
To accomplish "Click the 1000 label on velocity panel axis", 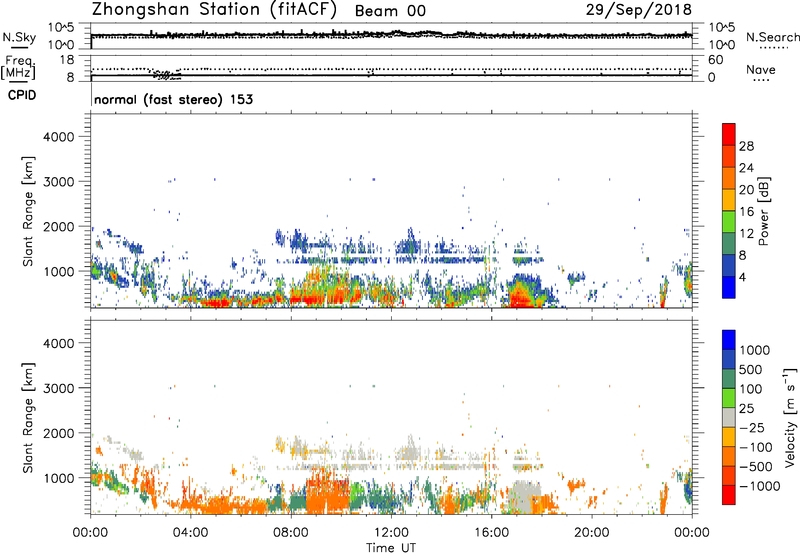I will (58, 478).
